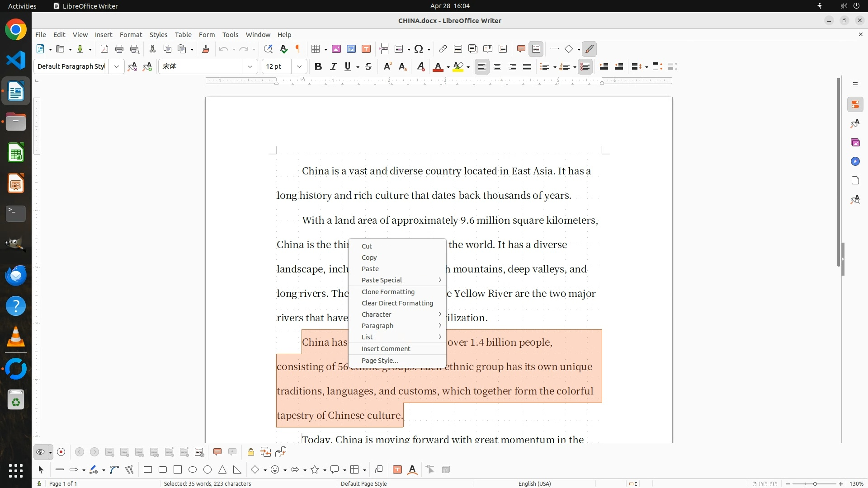Choose Clear Direct Formatting from context menu
The width and height of the screenshot is (868, 488).
coord(397,303)
